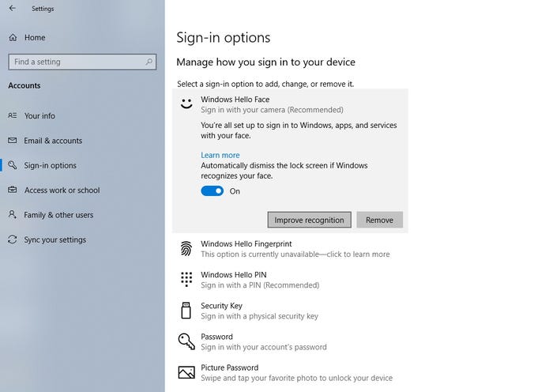
Task: Click the Windows Hello Face smiley icon
Action: (186, 104)
